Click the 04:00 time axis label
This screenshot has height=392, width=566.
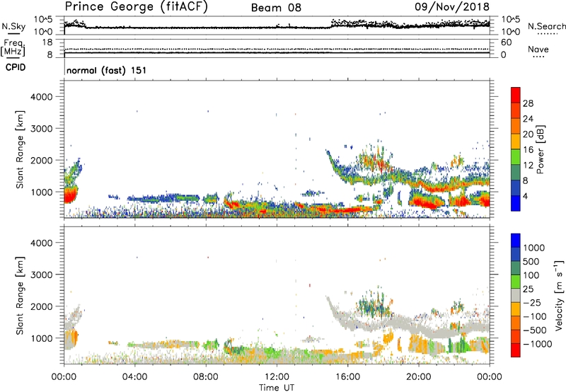coord(134,377)
